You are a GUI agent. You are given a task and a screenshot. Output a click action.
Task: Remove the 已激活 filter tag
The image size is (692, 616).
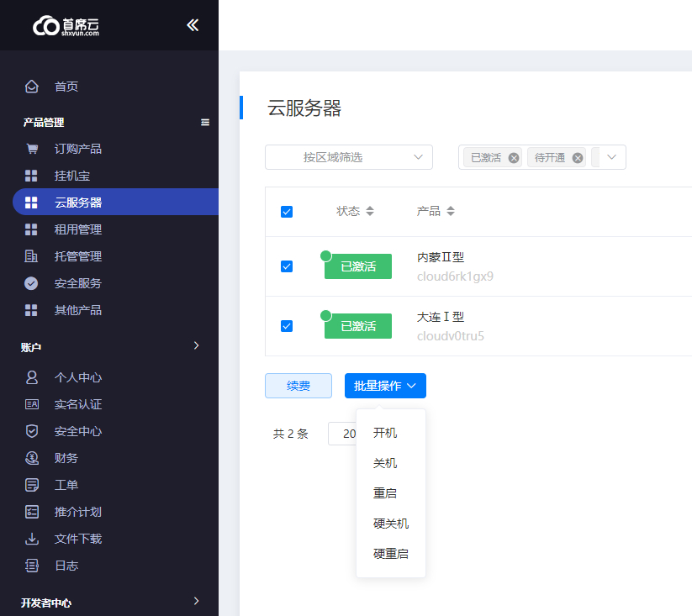tap(514, 158)
